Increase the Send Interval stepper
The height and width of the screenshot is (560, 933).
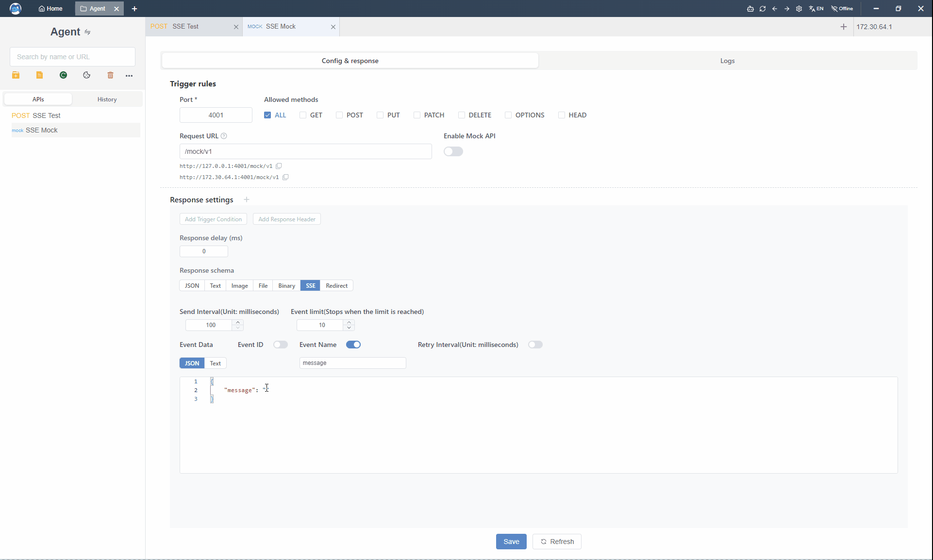pyautogui.click(x=238, y=322)
